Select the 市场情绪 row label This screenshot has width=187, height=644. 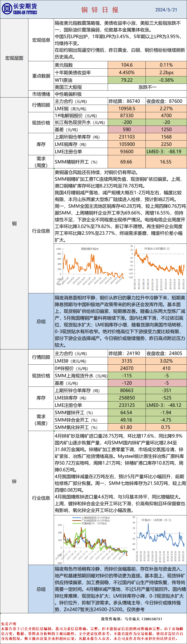pyautogui.click(x=41, y=94)
